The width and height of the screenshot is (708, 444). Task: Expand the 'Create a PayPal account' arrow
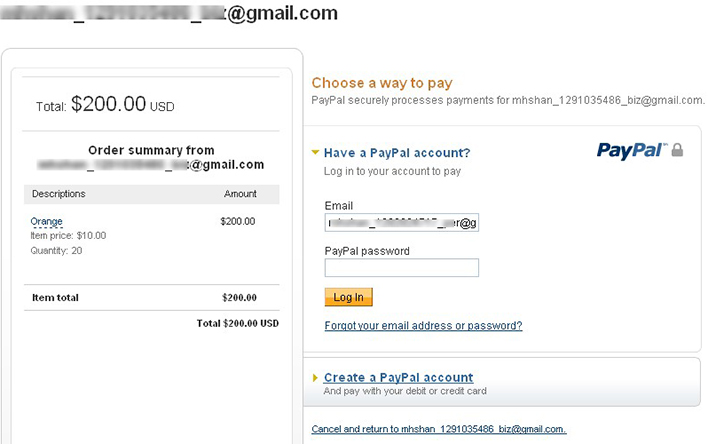(316, 377)
